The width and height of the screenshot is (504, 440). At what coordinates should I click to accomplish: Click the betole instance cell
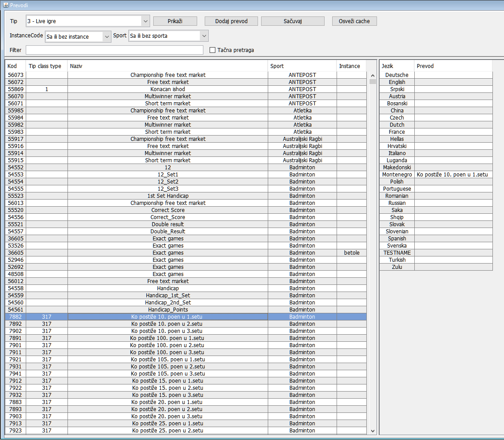(352, 253)
